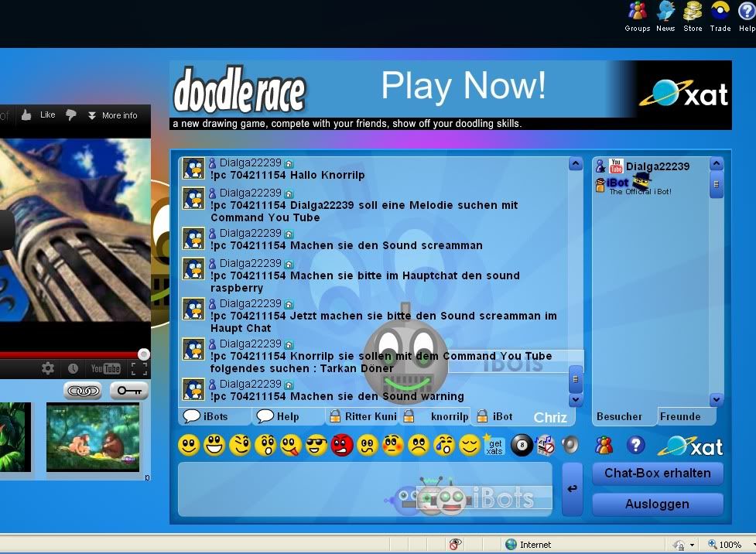
Task: Click the message text input box
Action: click(365, 489)
